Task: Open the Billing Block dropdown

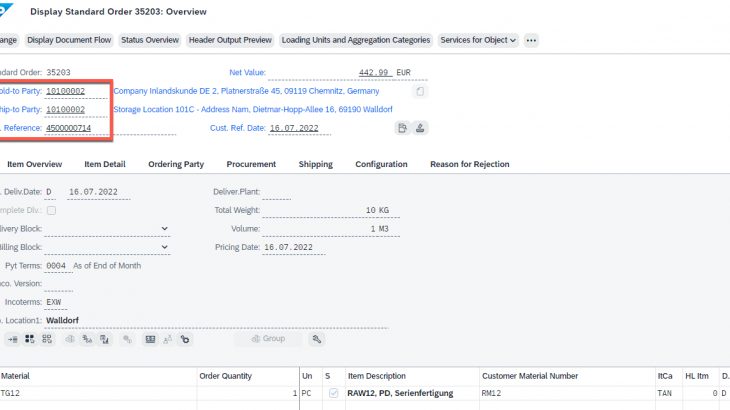Action: [165, 247]
